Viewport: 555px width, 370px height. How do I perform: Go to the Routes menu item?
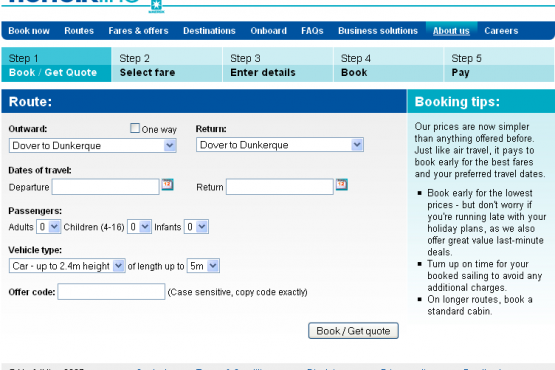click(79, 31)
